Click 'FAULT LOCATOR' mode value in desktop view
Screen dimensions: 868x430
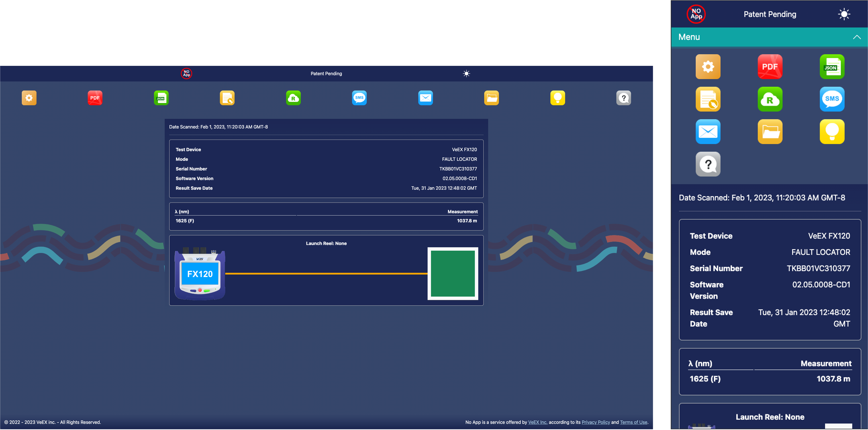coord(459,159)
